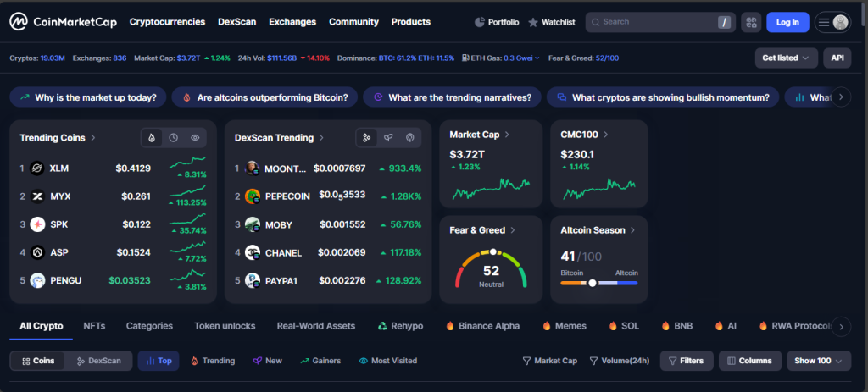Click the Log In button

coord(787,22)
